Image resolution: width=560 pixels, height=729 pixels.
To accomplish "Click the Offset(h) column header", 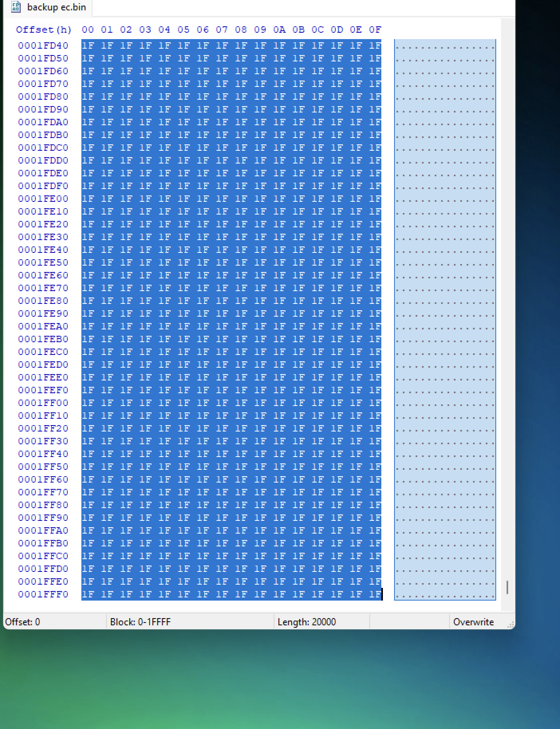I will 44,30.
